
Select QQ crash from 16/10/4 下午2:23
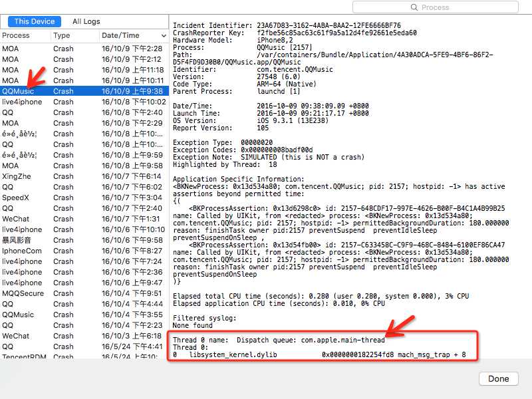(x=84, y=325)
